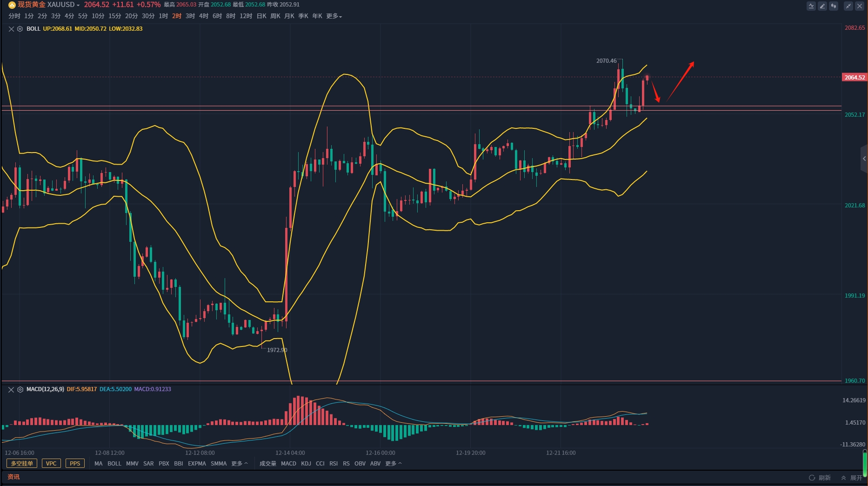Switch sub-chart to 成交量
Image resolution: width=868 pixels, height=486 pixels.
point(267,464)
